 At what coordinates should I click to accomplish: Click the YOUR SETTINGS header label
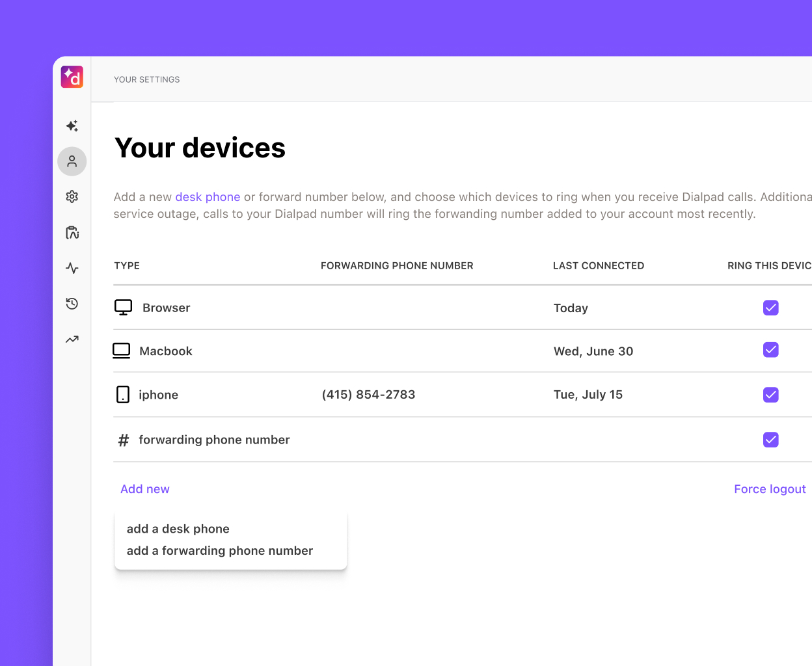146,79
